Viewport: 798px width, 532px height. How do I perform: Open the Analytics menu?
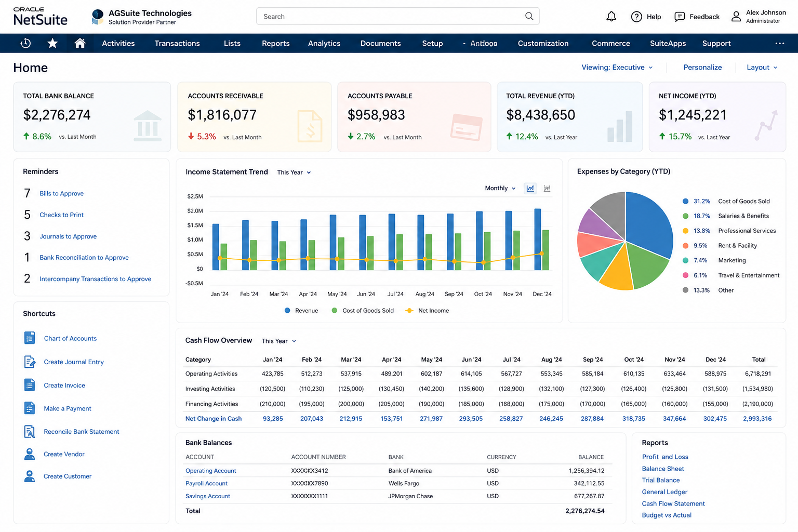[x=324, y=44]
